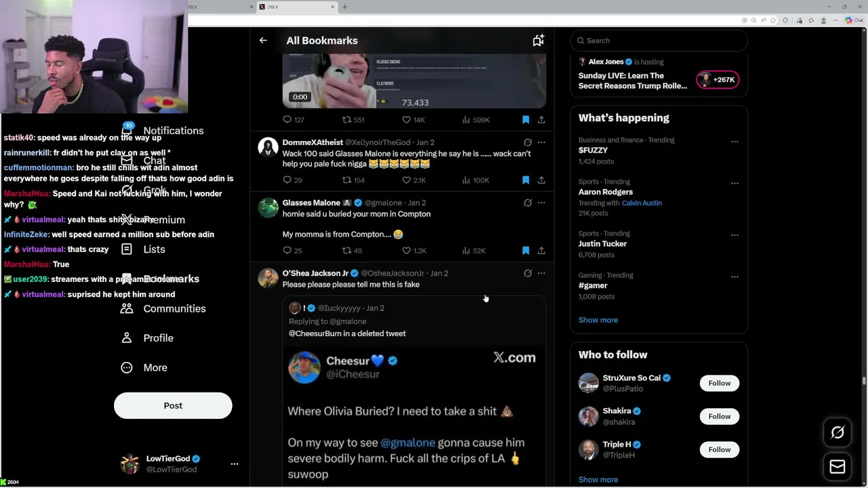868x488 pixels.
Task: Repost the video post with 551 reposts
Action: [353, 120]
